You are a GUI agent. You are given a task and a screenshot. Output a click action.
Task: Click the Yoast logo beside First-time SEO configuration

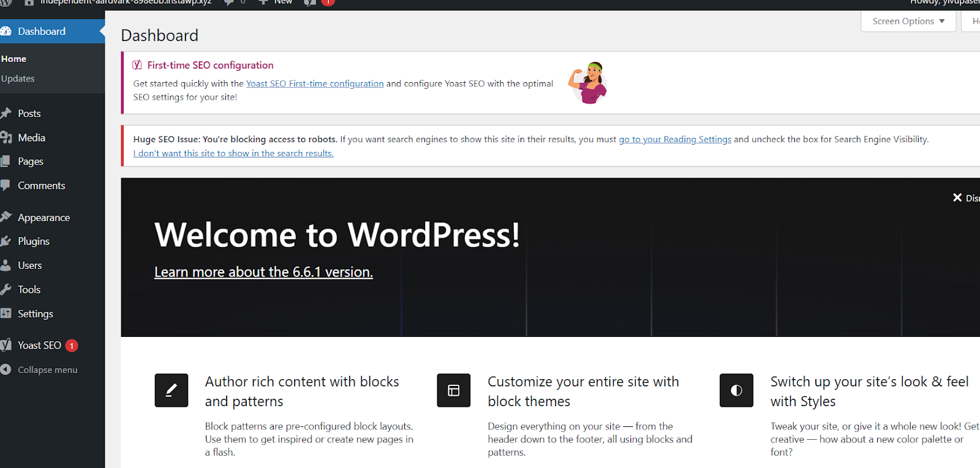(137, 65)
